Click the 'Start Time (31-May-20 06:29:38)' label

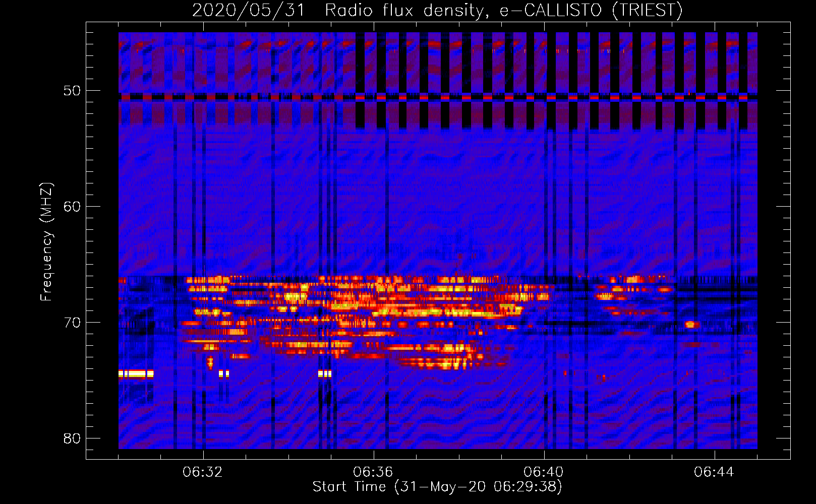(437, 487)
